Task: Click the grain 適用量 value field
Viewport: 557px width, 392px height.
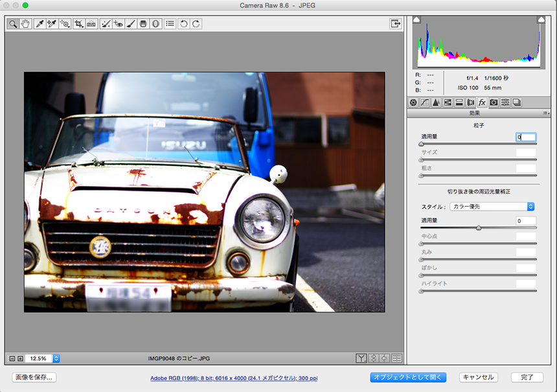Action: pyautogui.click(x=526, y=137)
